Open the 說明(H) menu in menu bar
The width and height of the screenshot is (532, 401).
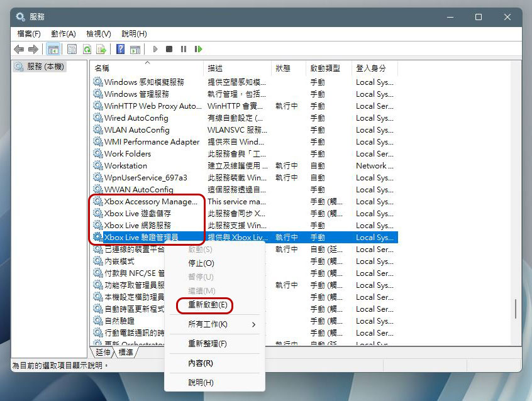click(x=134, y=34)
